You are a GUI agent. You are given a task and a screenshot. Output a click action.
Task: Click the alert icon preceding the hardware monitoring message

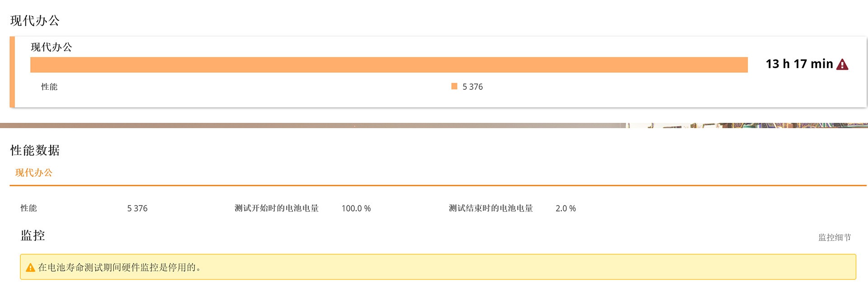click(x=30, y=267)
